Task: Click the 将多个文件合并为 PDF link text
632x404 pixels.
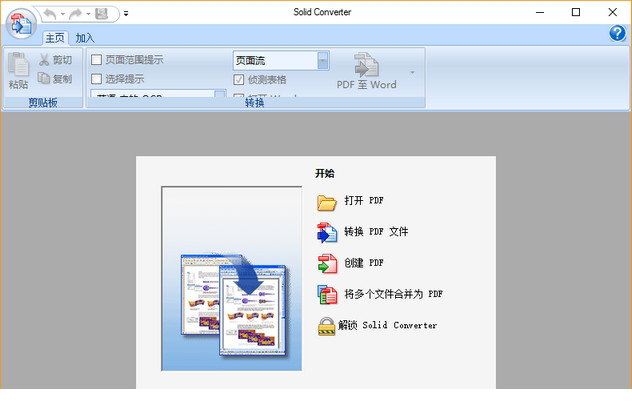Action: pos(393,294)
